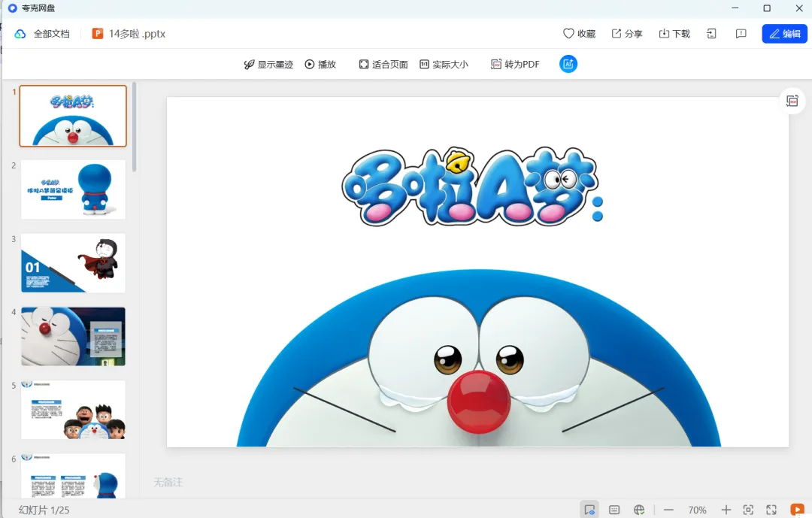Screen dimensions: 812x518
Task: Click the floating PDF conversion icon at slide corner
Action: tap(792, 101)
